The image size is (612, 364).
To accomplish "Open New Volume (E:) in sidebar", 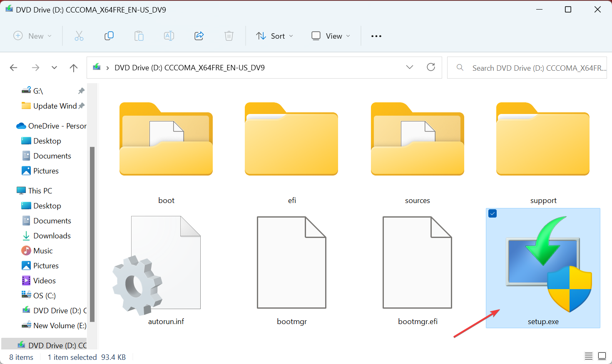I will (53, 325).
